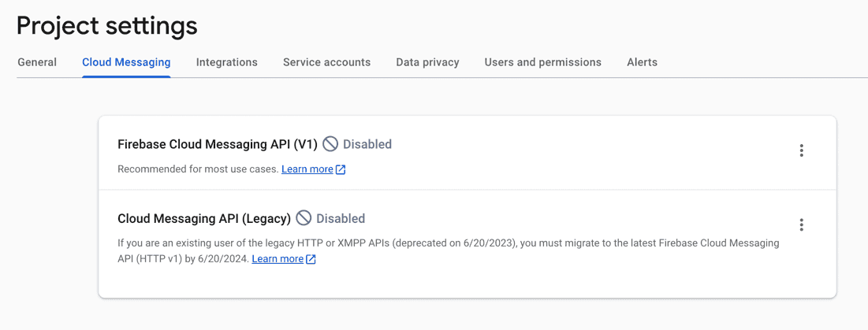868x330 pixels.
Task: Click the Disabled status text for V1 API
Action: coord(367,144)
